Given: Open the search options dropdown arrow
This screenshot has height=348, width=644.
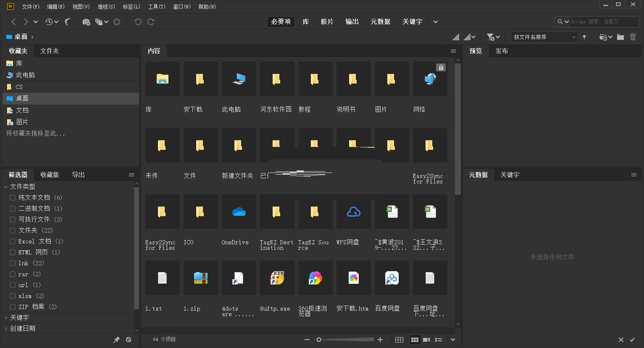Looking at the screenshot, I should coord(567,22).
